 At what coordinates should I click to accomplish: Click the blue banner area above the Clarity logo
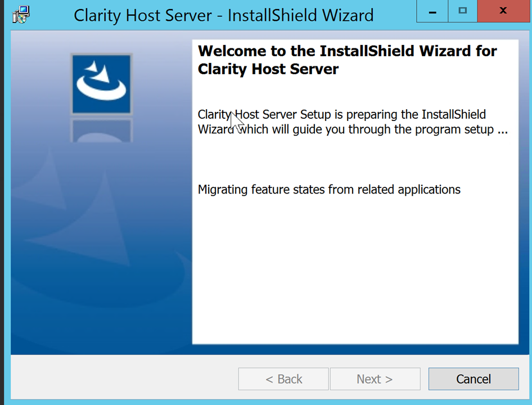[102, 42]
